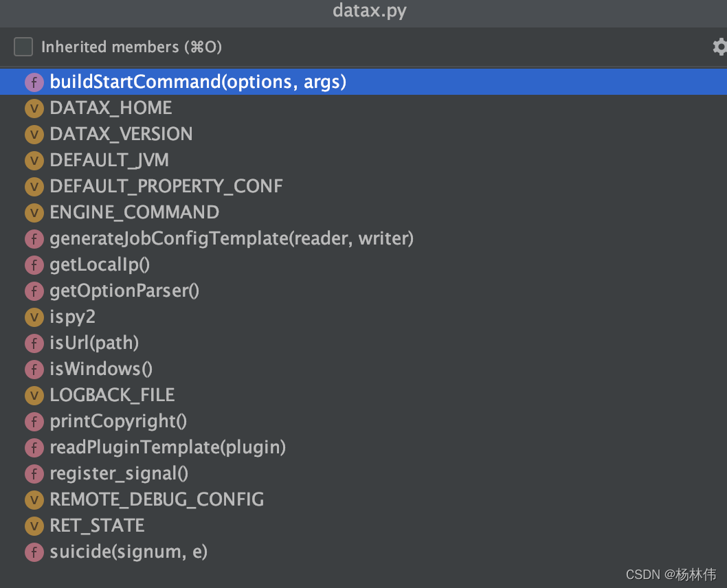Image resolution: width=727 pixels, height=588 pixels.
Task: Click the variable icon next to RET_STATE
Action: (34, 525)
